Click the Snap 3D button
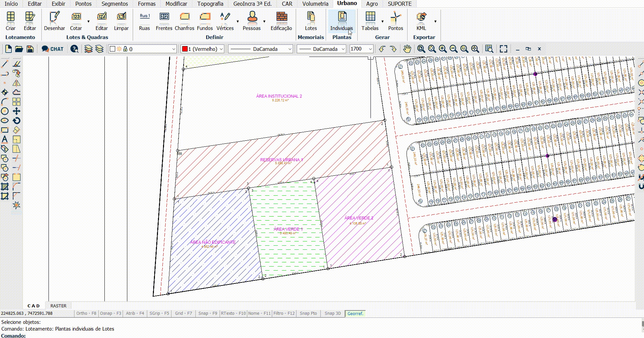This screenshot has width=644, height=338. coord(332,313)
